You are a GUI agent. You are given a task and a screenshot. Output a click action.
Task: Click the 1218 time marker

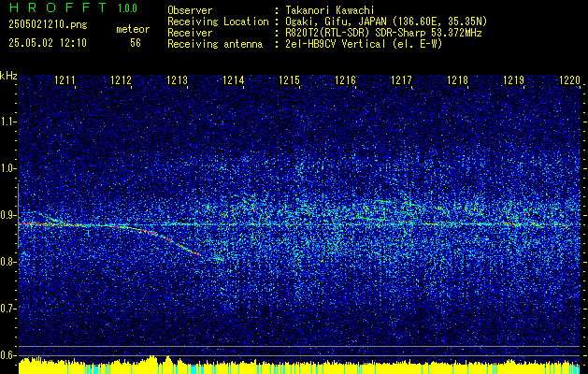(458, 80)
